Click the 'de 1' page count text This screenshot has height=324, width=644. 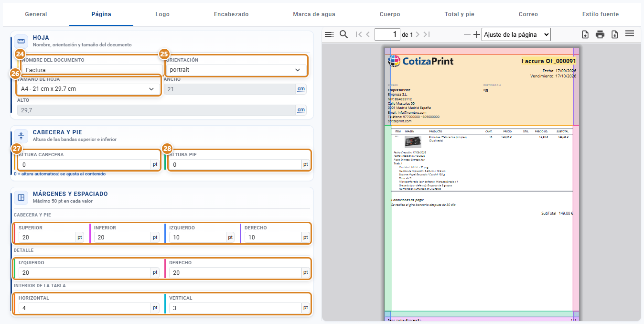(407, 35)
